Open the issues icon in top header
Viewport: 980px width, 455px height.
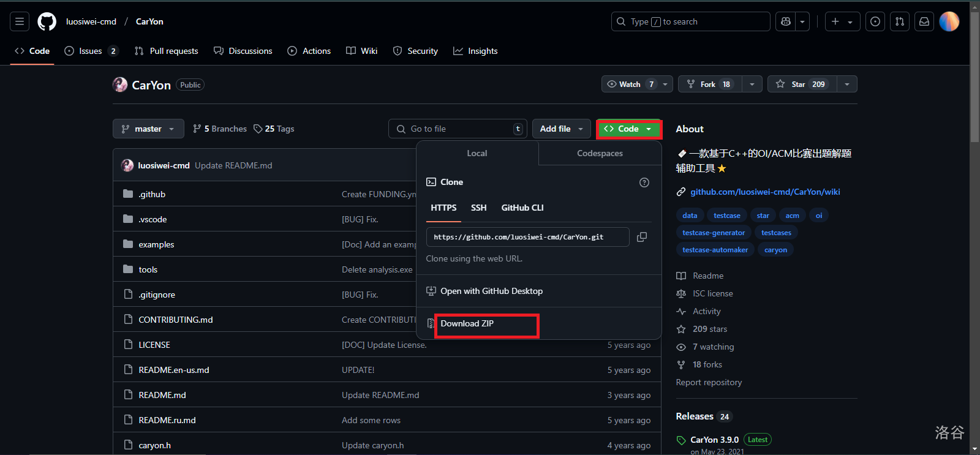[875, 21]
